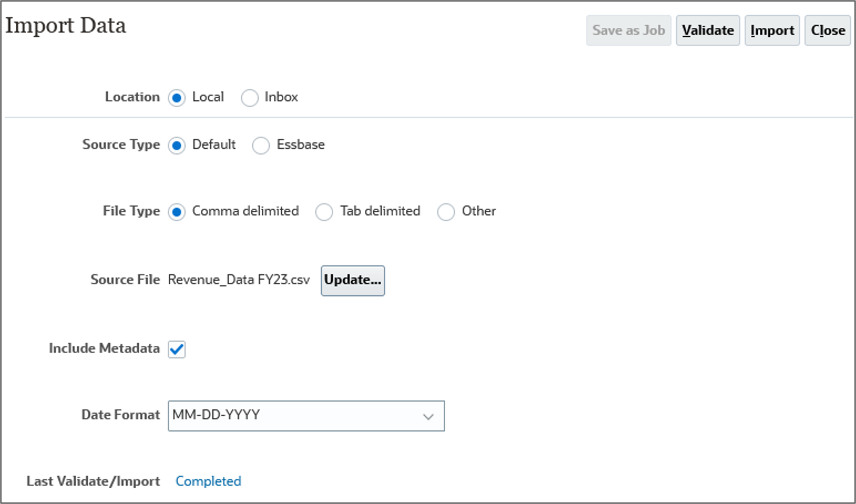
Task: Click the MM-DD-YYYY date format field
Action: pos(216,415)
